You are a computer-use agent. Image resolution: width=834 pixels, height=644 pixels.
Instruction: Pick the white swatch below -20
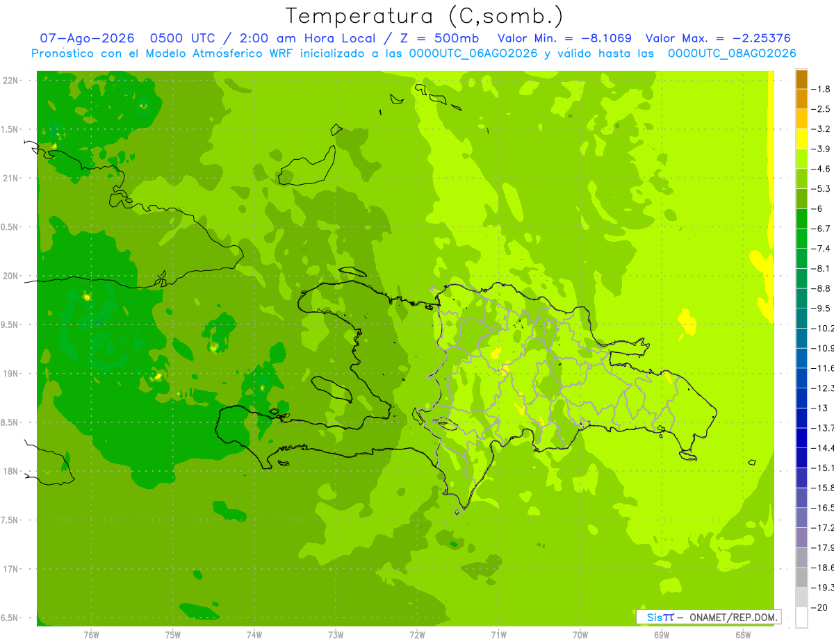pyautogui.click(x=801, y=618)
